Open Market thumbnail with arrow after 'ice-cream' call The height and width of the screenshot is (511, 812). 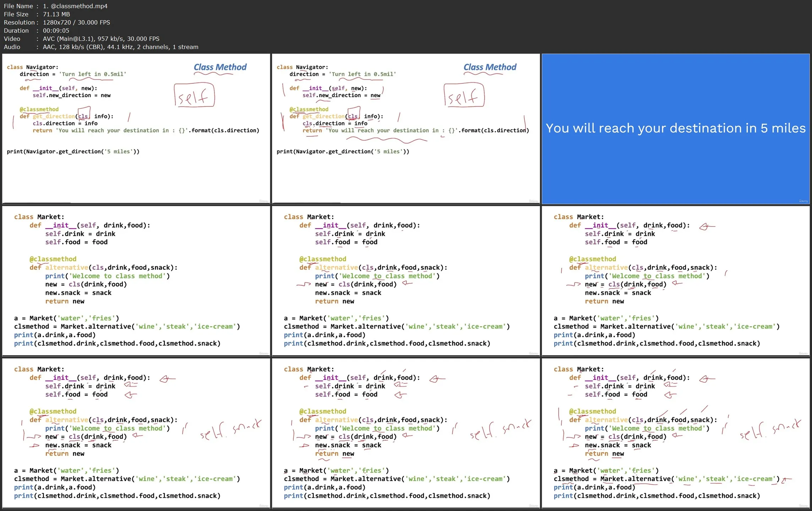pos(676,433)
